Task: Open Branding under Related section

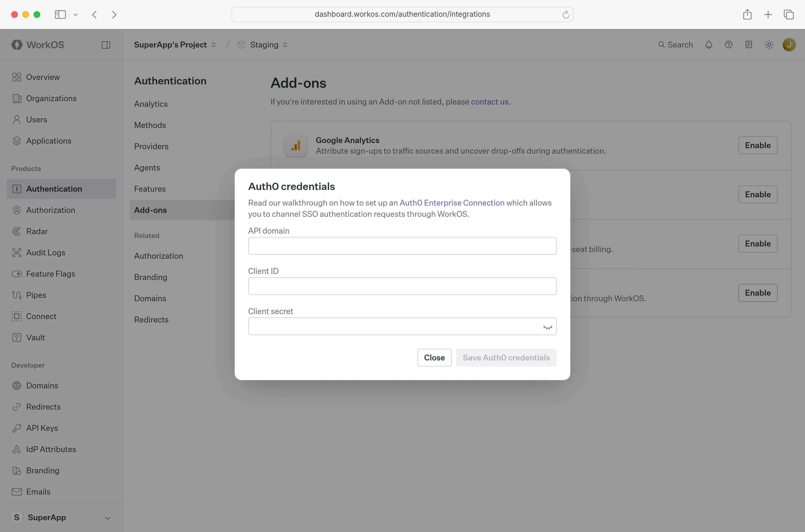Action: click(x=151, y=277)
